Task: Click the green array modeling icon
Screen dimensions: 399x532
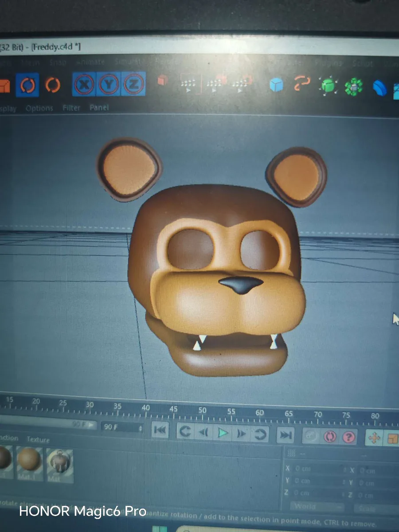Action: tap(353, 86)
